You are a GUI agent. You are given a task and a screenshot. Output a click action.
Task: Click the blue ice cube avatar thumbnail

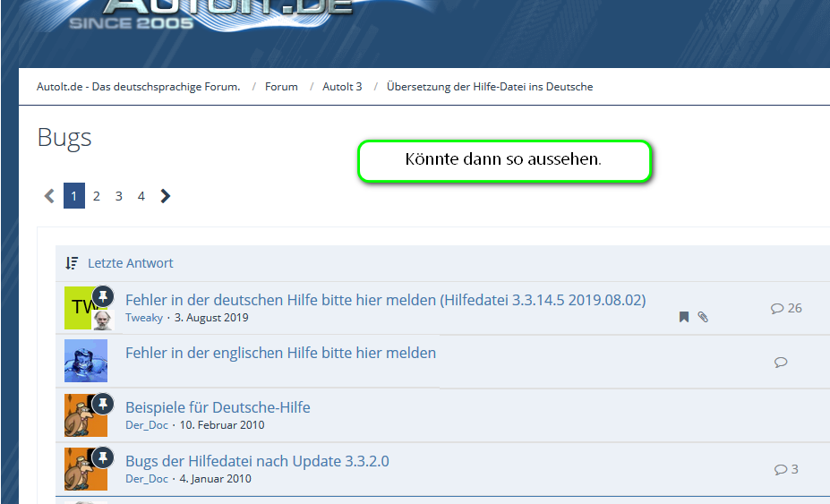tap(86, 361)
